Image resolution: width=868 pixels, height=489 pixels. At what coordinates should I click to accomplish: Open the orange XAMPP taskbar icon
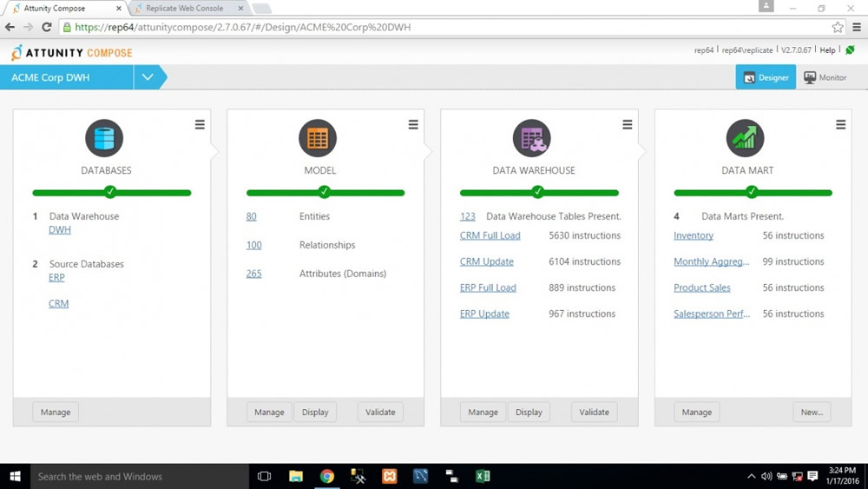click(390, 476)
